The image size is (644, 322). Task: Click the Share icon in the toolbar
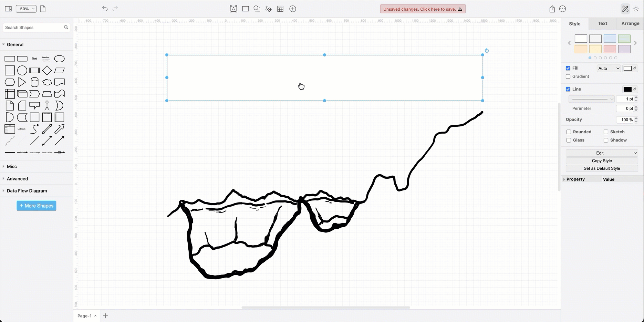tap(552, 9)
